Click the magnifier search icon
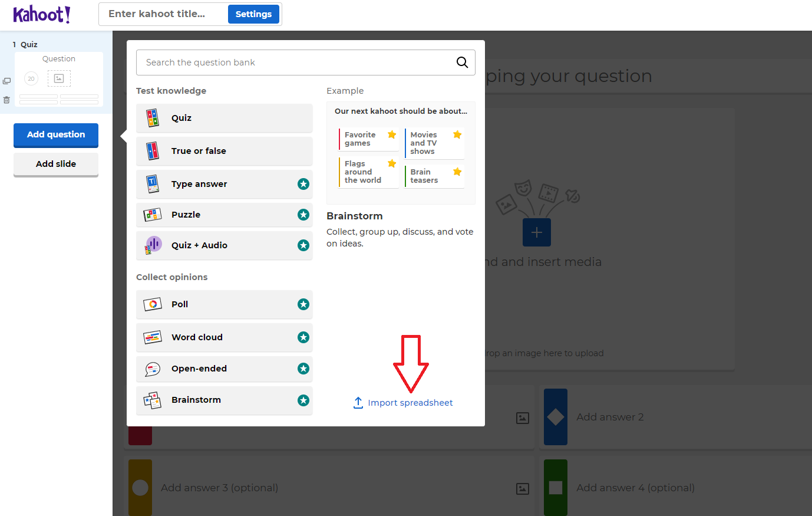This screenshot has width=812, height=516. [x=463, y=63]
